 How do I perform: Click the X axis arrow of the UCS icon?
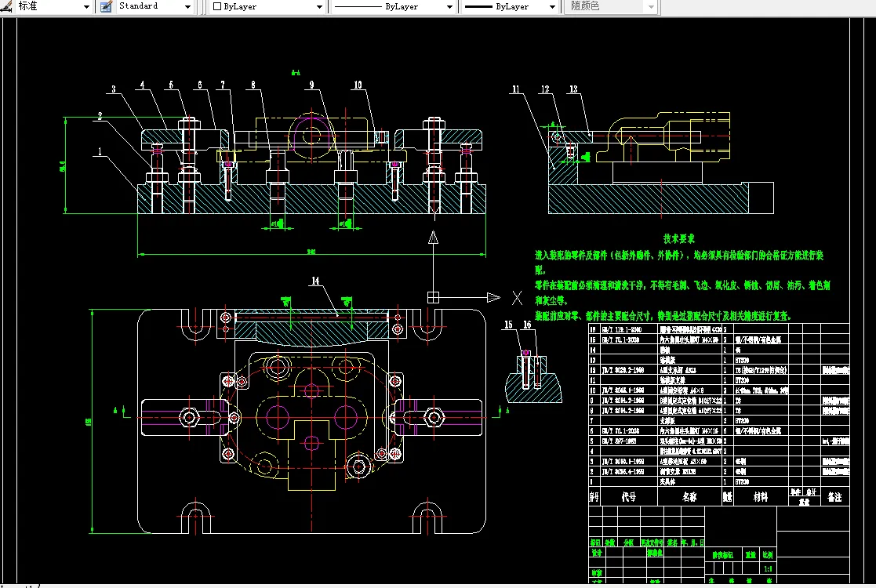point(493,297)
